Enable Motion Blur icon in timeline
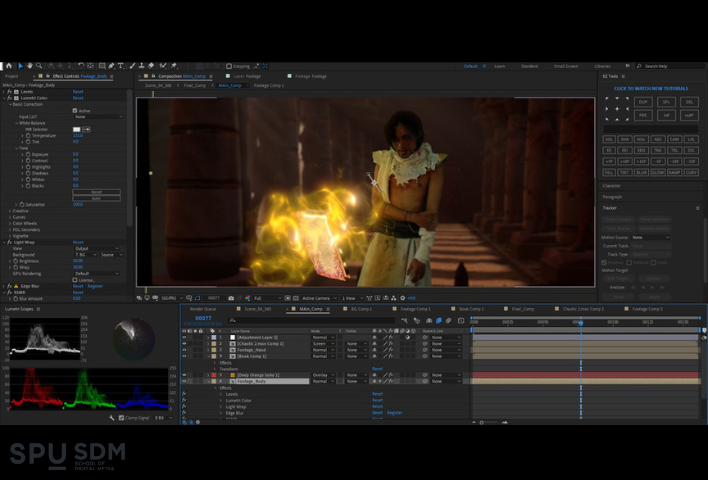The height and width of the screenshot is (480, 708). (449, 320)
